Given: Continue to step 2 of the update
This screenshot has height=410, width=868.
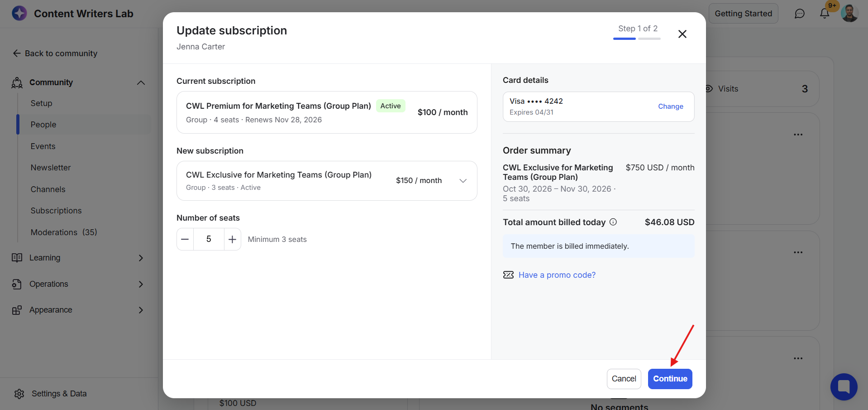Looking at the screenshot, I should tap(670, 379).
